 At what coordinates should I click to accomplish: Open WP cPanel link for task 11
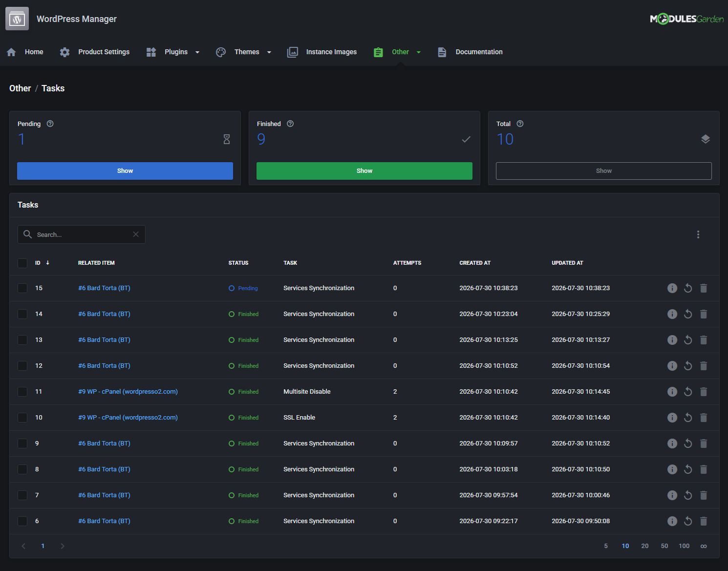128,392
